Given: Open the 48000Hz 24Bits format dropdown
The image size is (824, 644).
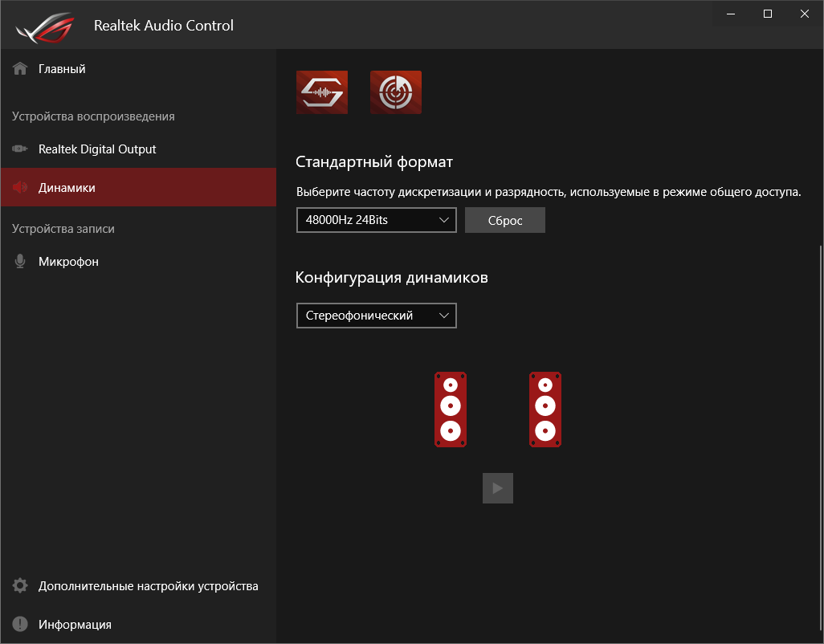Looking at the screenshot, I should pyautogui.click(x=376, y=220).
